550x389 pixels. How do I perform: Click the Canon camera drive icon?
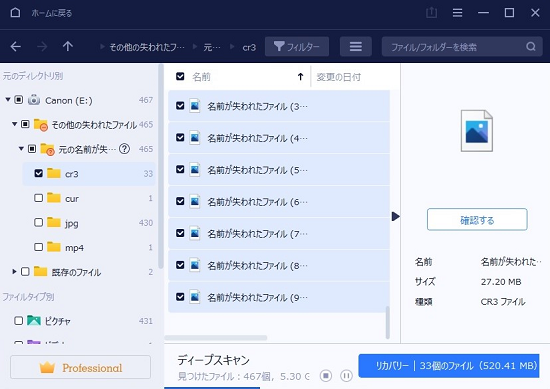pos(34,100)
